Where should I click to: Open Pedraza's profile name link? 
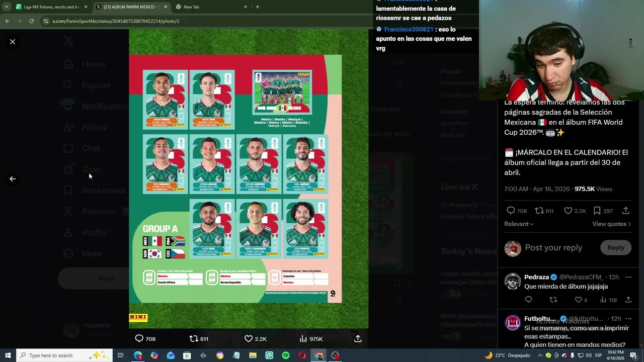(536, 277)
